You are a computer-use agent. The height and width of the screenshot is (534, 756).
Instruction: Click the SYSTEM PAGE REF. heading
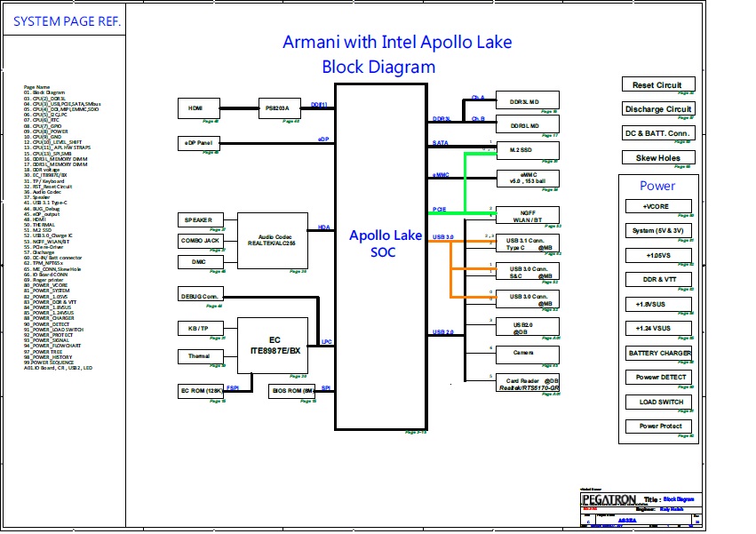(67, 21)
